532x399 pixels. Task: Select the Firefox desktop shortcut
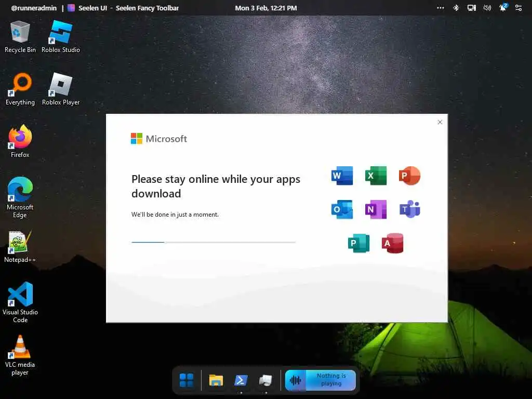point(20,141)
